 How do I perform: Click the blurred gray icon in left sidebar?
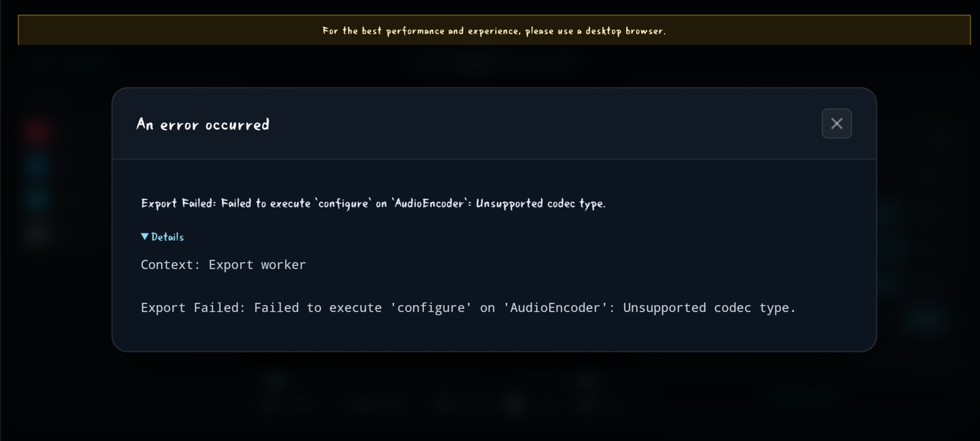click(x=37, y=233)
